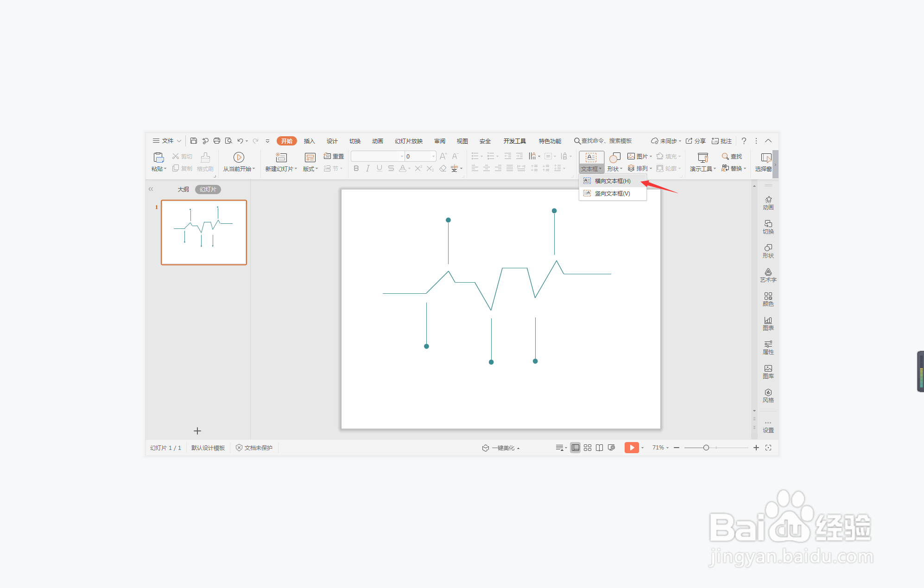Open the 艺术字 WordArt sidebar icon

pos(768,275)
